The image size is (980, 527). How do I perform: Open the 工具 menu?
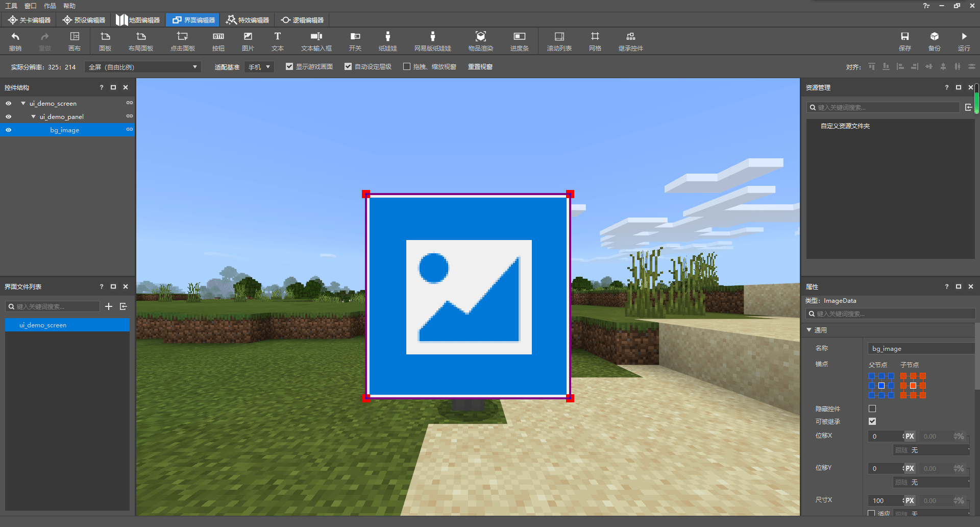[11, 6]
